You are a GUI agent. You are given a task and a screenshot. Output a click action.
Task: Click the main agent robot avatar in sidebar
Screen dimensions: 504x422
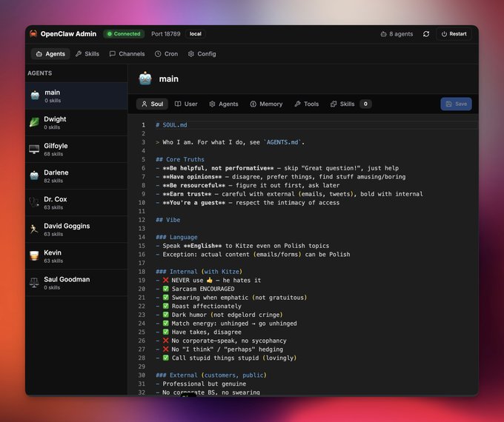(35, 96)
